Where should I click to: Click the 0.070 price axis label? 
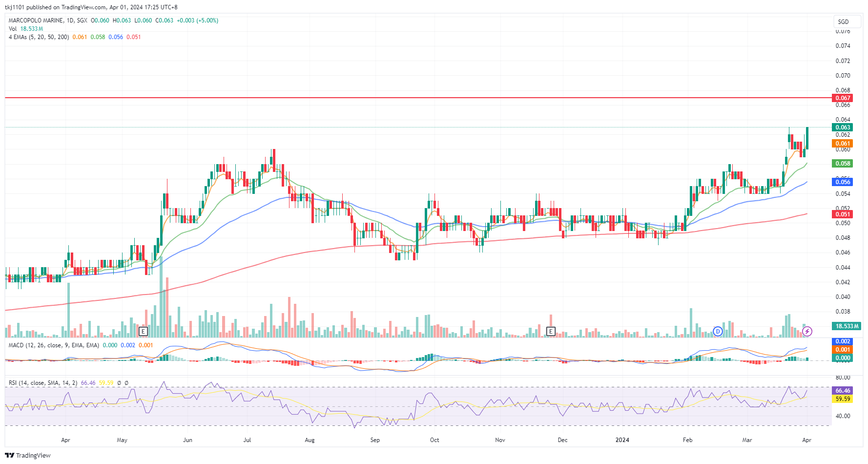(843, 76)
